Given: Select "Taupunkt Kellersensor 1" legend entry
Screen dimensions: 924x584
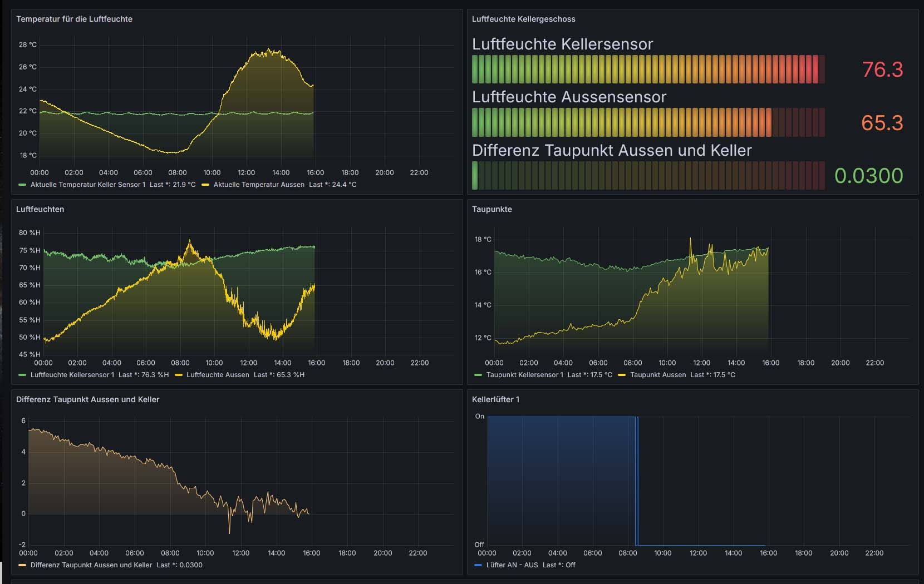Looking at the screenshot, I should 524,375.
